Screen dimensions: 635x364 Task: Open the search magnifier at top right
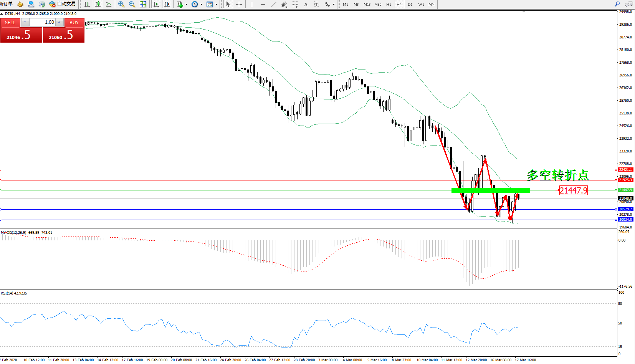coord(617,4)
